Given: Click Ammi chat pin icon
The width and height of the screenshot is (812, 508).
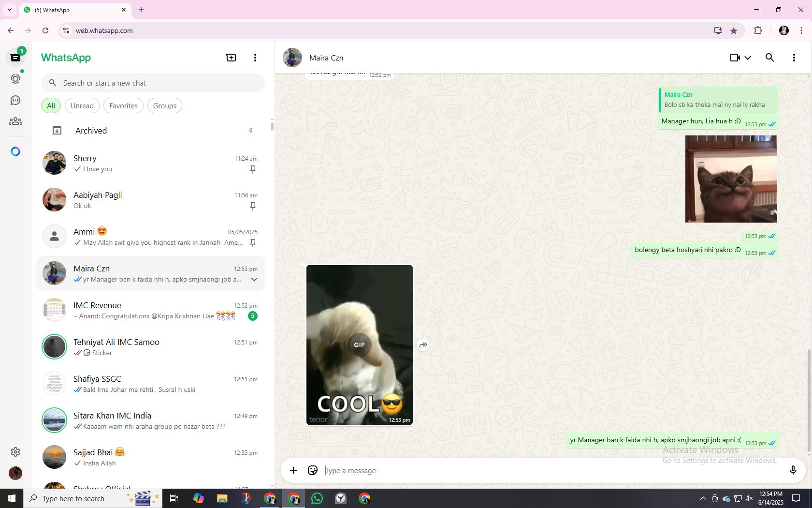Looking at the screenshot, I should [252, 242].
